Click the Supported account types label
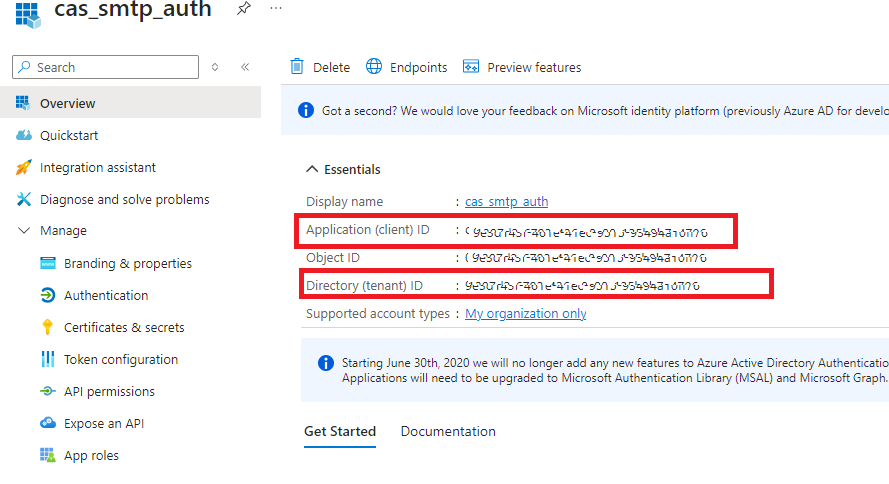 (x=378, y=313)
